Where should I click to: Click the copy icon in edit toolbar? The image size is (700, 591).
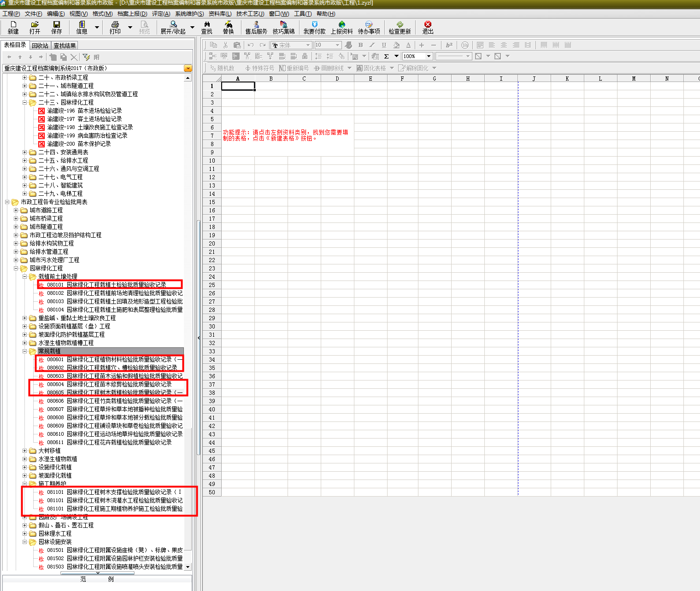(213, 45)
